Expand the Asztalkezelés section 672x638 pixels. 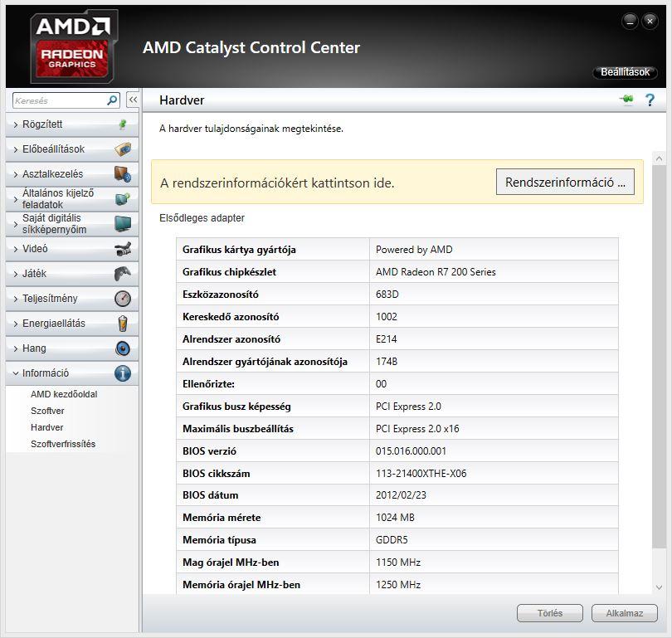point(72,174)
